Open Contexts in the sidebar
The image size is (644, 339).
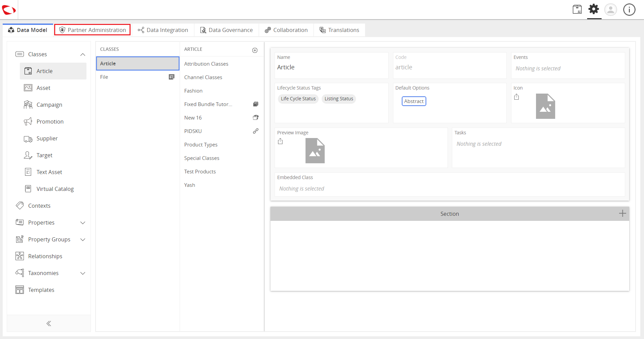click(39, 206)
